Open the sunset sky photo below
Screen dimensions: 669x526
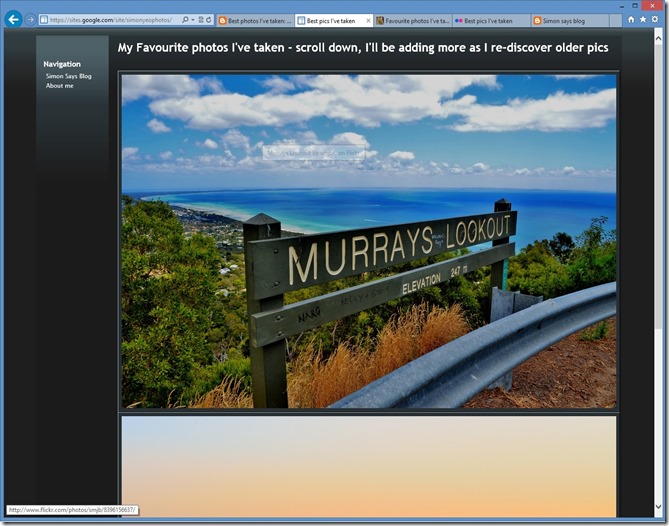click(x=369, y=467)
